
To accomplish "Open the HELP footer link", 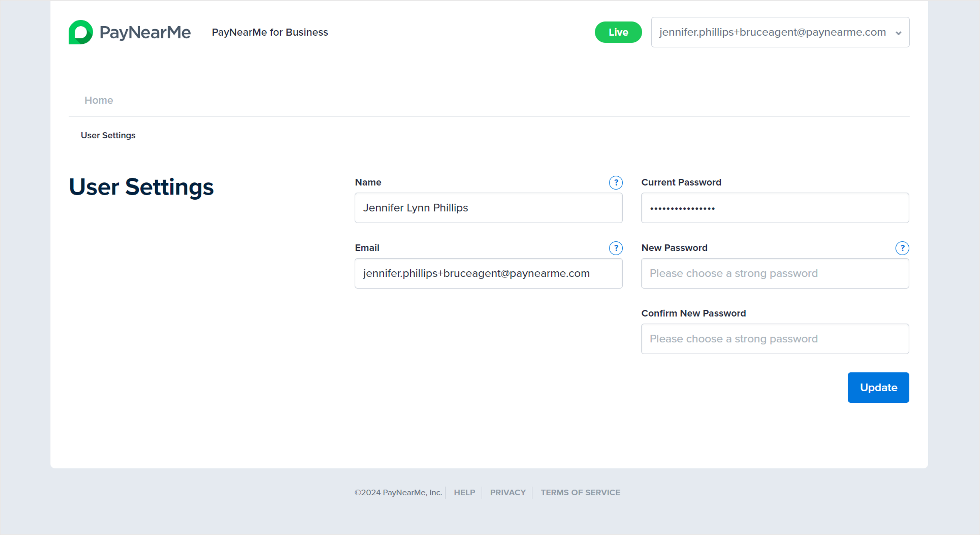I will click(x=464, y=492).
